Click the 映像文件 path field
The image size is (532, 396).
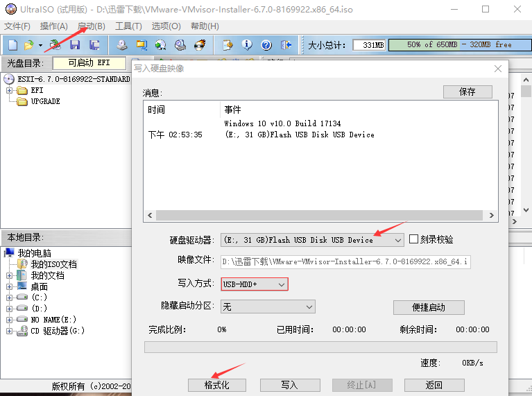(345, 261)
